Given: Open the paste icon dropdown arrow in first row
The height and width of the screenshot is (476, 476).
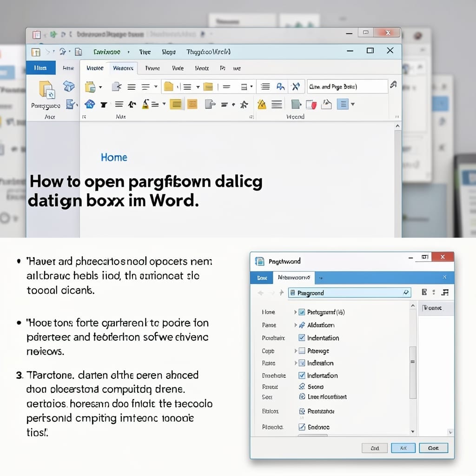Looking at the screenshot, I should pyautogui.click(x=100, y=87).
